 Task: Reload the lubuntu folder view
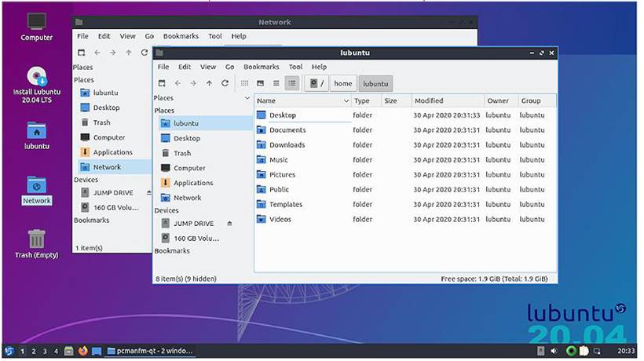coord(225,83)
